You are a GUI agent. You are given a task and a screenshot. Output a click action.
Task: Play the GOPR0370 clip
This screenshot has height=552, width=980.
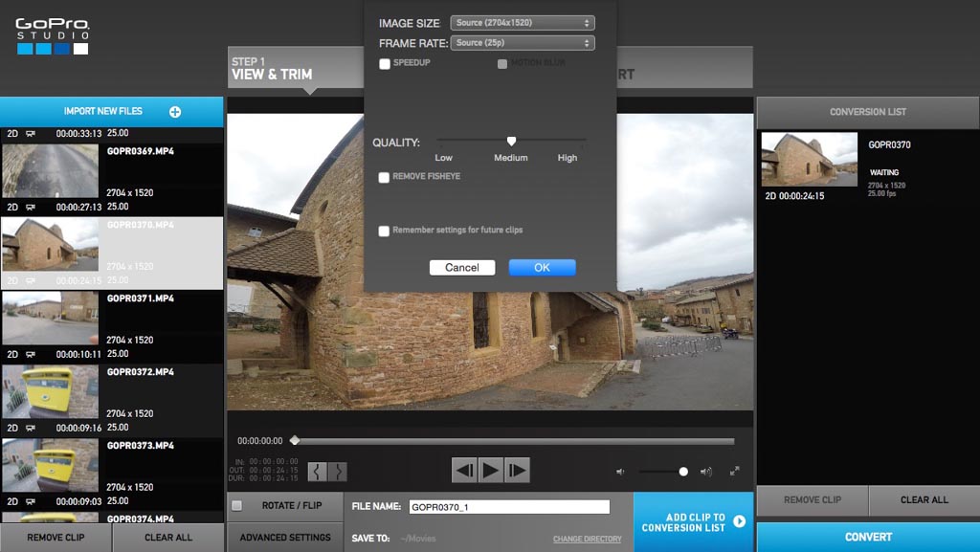click(491, 470)
